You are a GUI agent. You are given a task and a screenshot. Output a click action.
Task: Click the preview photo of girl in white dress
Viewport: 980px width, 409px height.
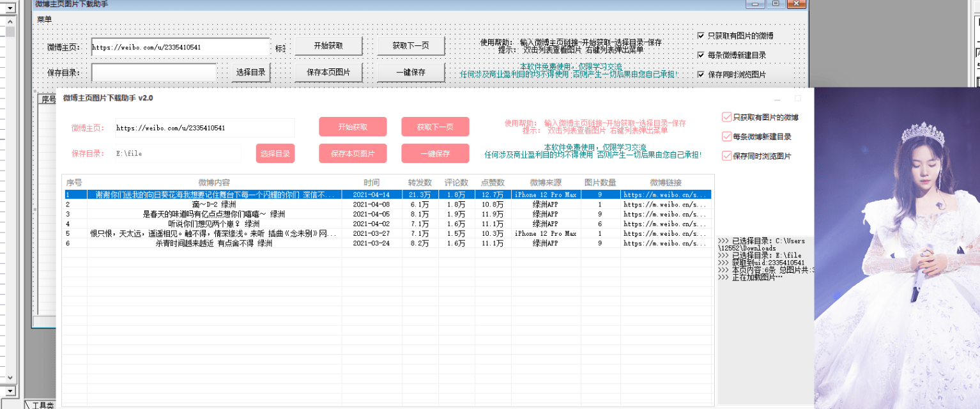897,248
